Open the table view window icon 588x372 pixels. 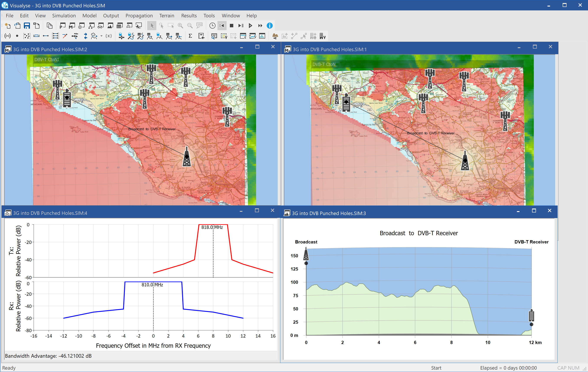[x=120, y=26]
